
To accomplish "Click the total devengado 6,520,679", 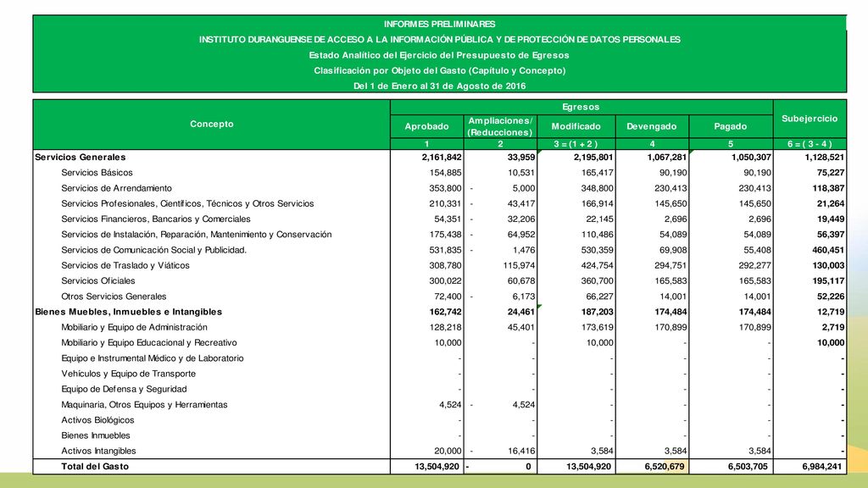I will coord(665,467).
